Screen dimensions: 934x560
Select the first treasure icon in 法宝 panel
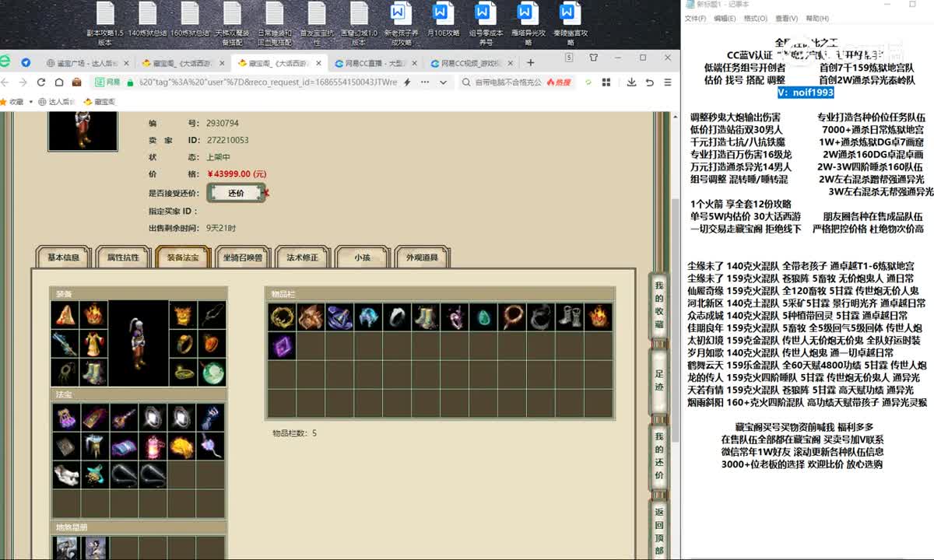66,418
